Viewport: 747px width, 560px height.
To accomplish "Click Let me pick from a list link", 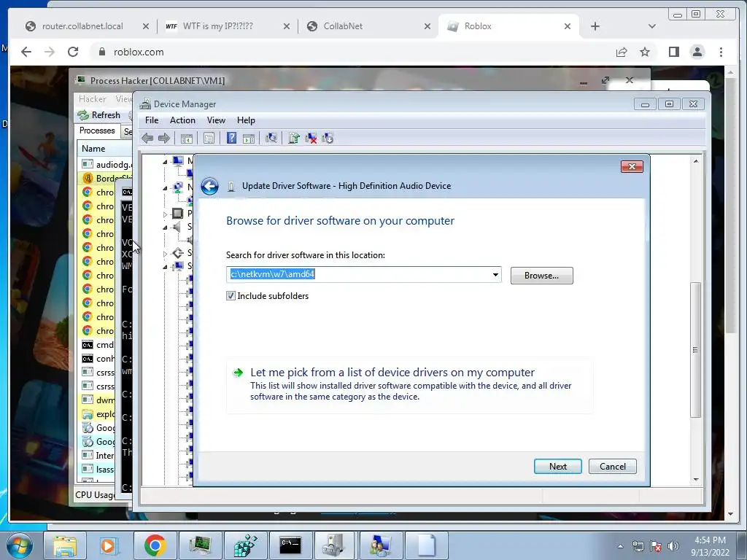I will [x=392, y=373].
